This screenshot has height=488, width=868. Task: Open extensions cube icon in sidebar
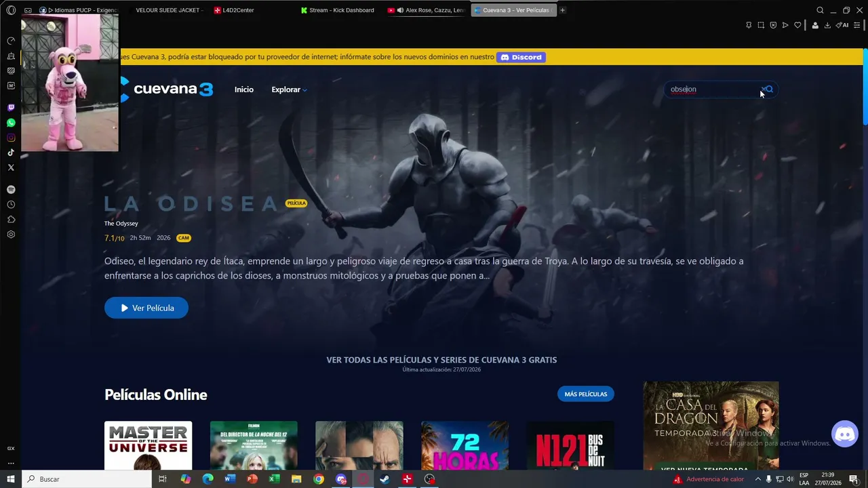click(11, 220)
